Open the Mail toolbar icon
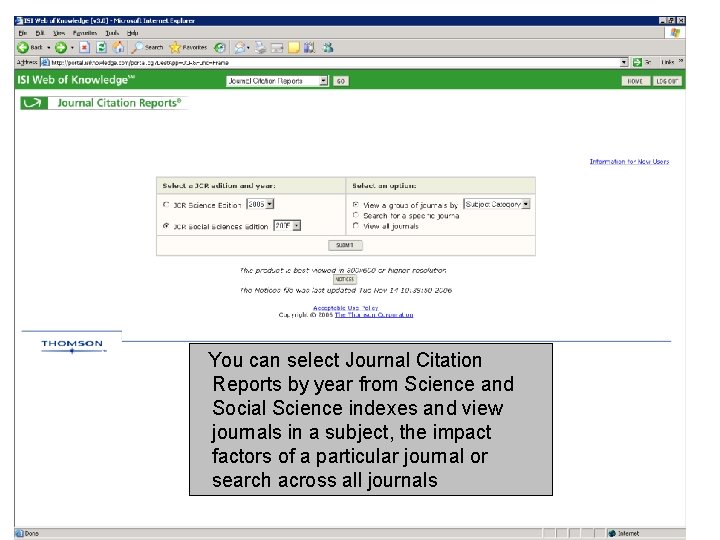 click(239, 47)
